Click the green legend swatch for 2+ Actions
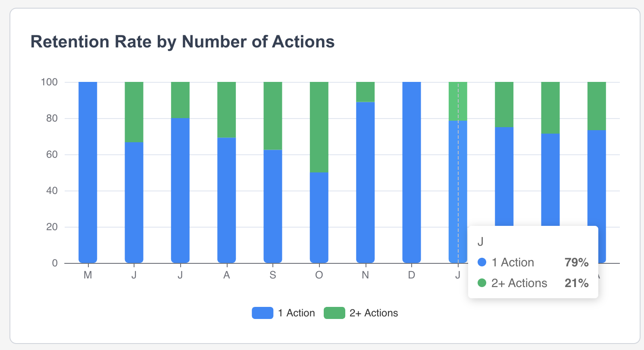The height and width of the screenshot is (350, 644). pyautogui.click(x=335, y=313)
